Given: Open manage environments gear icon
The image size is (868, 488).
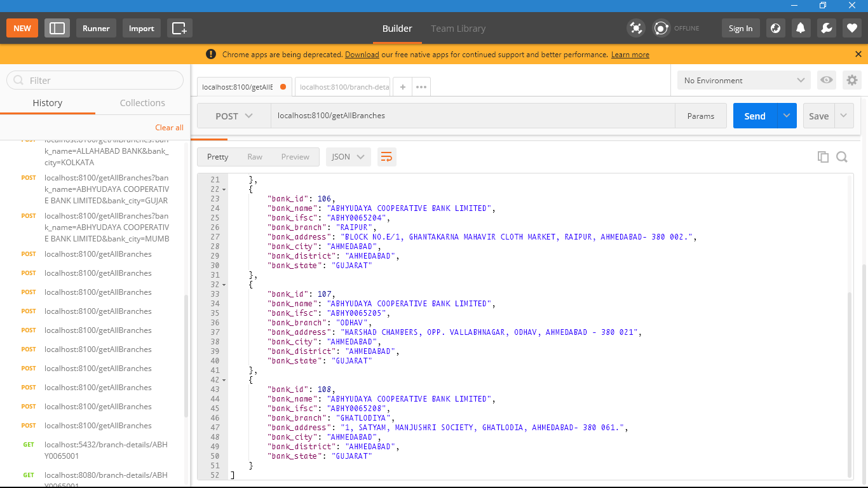Looking at the screenshot, I should pos(851,80).
